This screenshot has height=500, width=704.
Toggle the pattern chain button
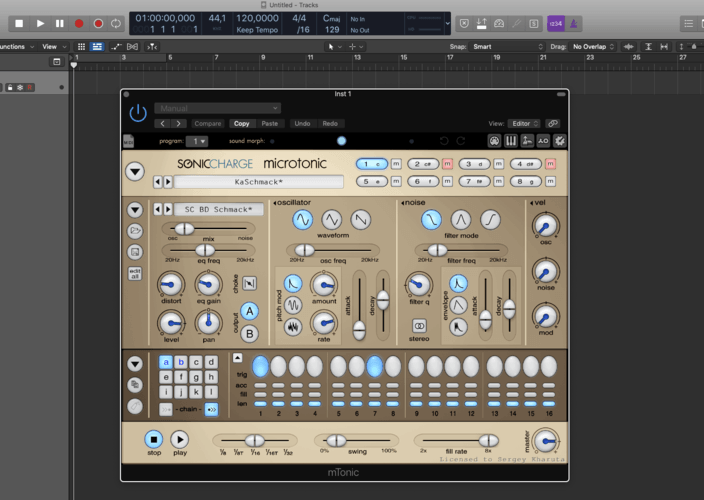211,409
